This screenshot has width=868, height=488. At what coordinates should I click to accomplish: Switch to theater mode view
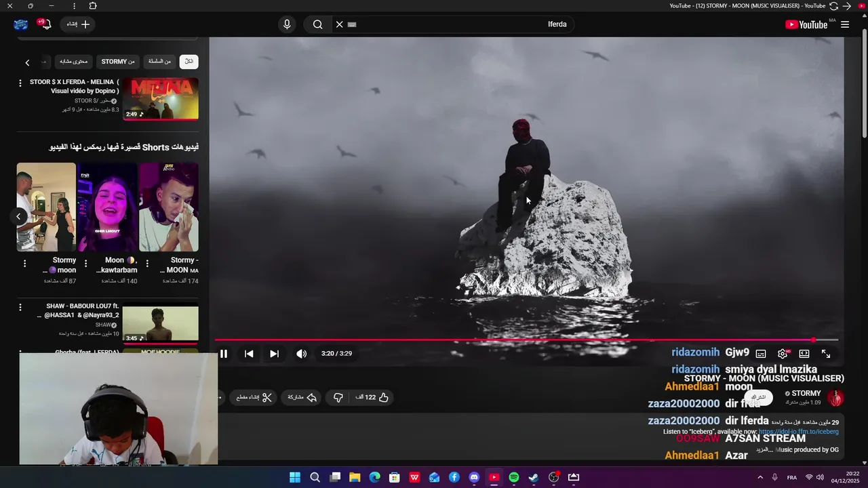click(x=804, y=354)
